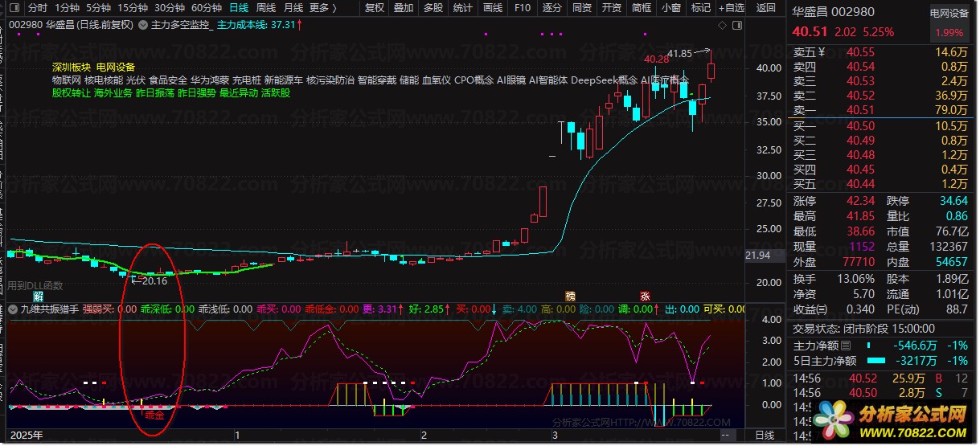Click the 涨 marker badge

644,296
